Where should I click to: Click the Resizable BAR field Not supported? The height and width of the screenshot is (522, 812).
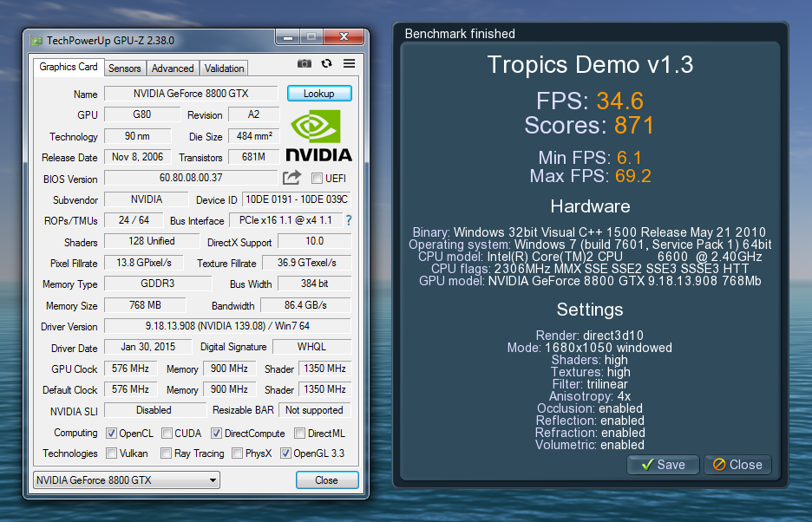coord(315,410)
